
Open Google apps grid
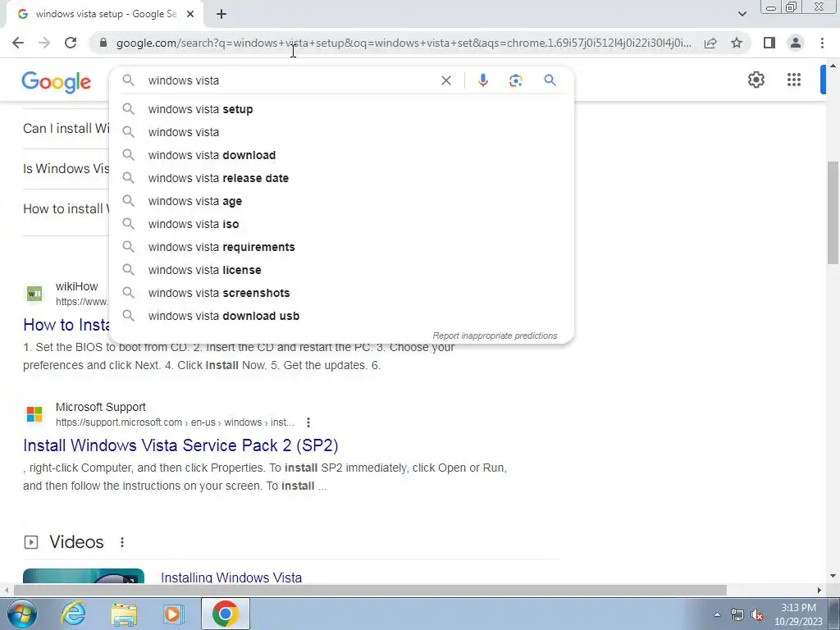coord(794,80)
